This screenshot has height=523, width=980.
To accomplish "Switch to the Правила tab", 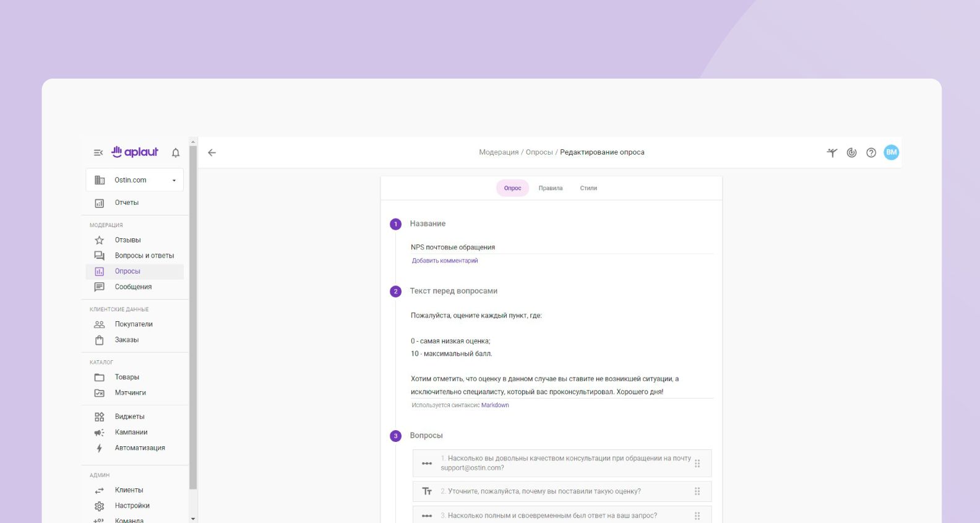I will coord(550,188).
